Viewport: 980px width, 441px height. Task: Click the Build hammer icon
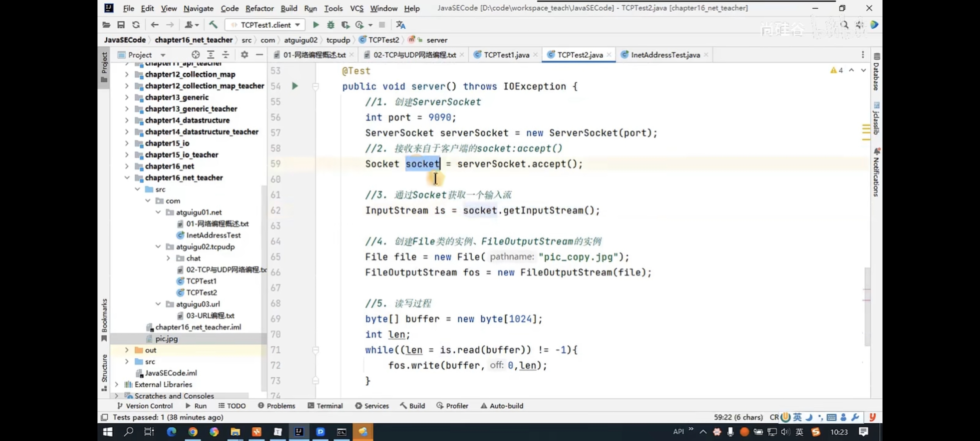[x=213, y=25]
